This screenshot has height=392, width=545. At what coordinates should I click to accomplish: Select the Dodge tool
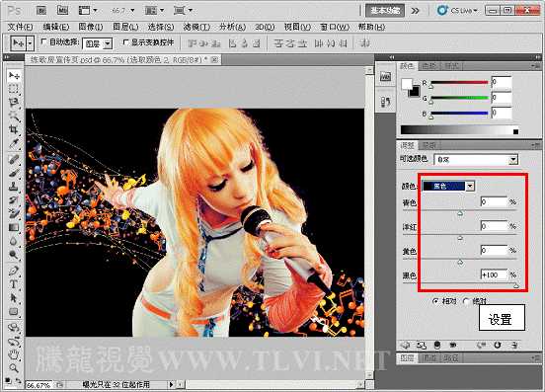14,255
